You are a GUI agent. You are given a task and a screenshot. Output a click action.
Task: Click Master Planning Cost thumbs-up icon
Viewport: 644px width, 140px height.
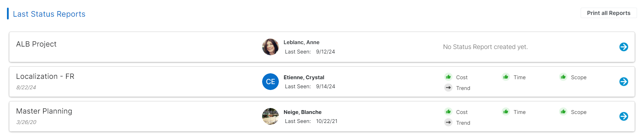coord(448,112)
